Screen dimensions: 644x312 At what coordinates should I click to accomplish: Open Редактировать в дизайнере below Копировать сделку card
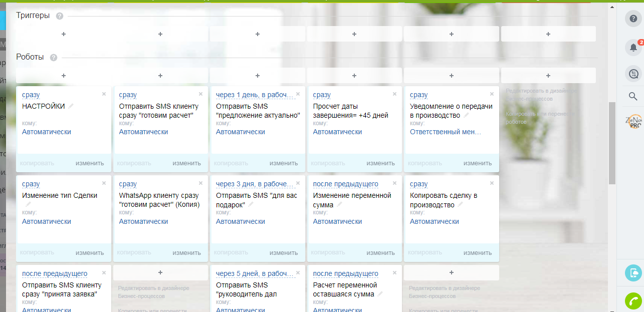click(x=445, y=292)
